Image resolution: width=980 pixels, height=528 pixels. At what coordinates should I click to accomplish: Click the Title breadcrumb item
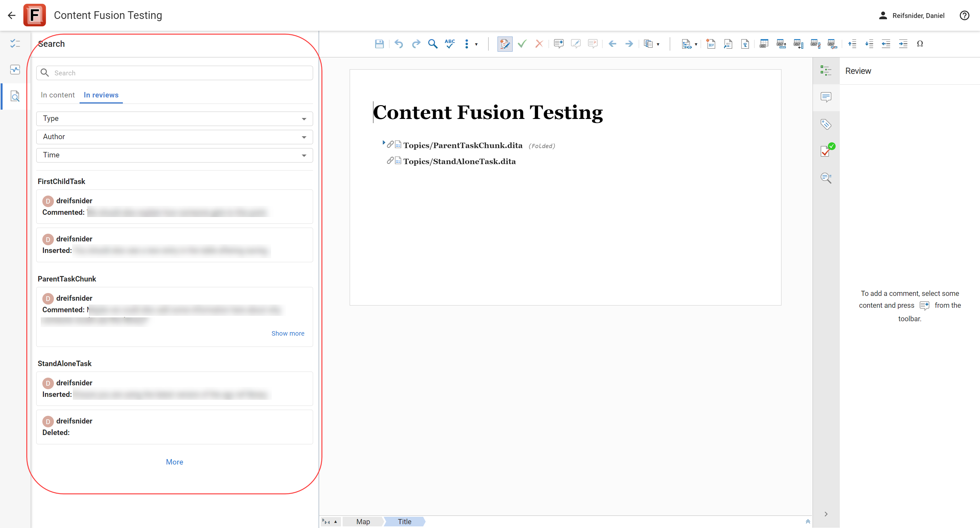405,522
